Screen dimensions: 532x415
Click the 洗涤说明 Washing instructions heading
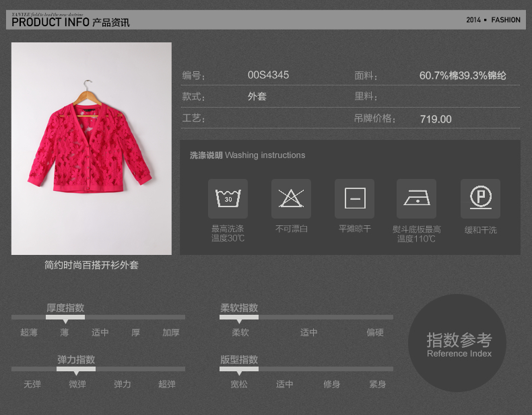[247, 155]
